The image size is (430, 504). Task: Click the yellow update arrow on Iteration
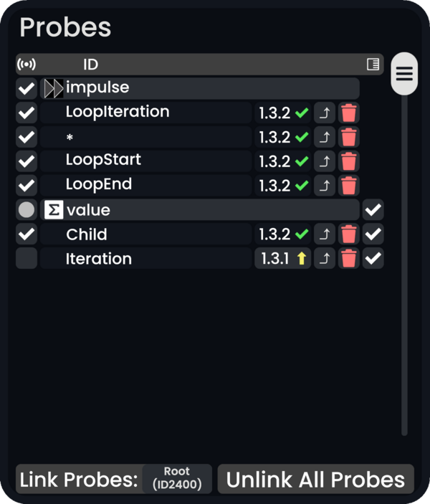(x=302, y=258)
